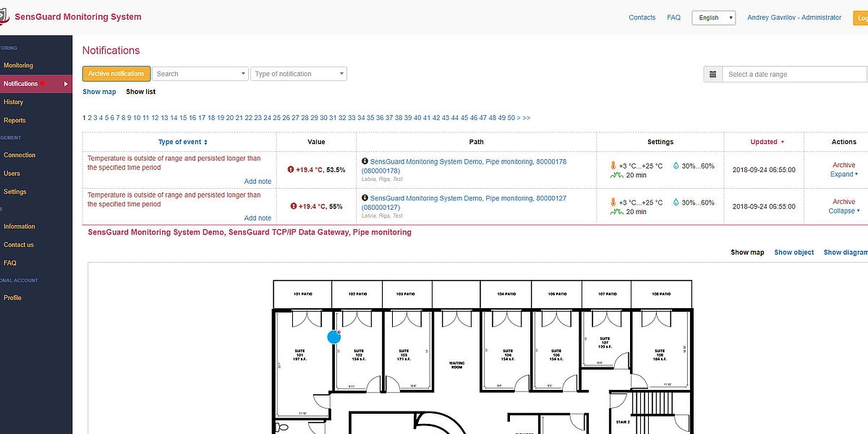Click green chart icon in 80000127 row

(616, 212)
